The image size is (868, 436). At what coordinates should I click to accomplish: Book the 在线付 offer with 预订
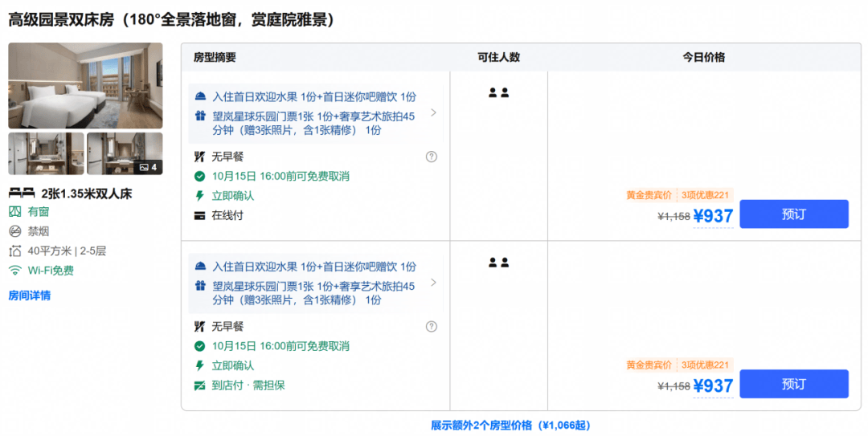click(794, 214)
